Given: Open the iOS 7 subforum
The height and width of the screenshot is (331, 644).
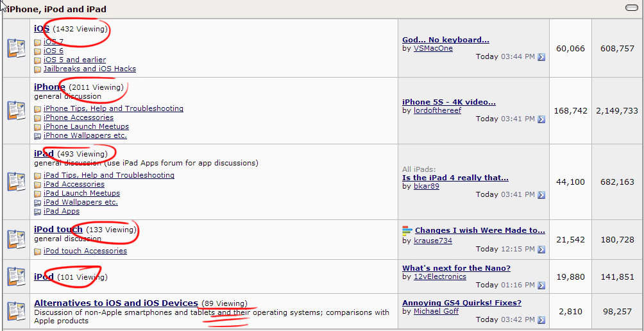Looking at the screenshot, I should (x=53, y=42).
